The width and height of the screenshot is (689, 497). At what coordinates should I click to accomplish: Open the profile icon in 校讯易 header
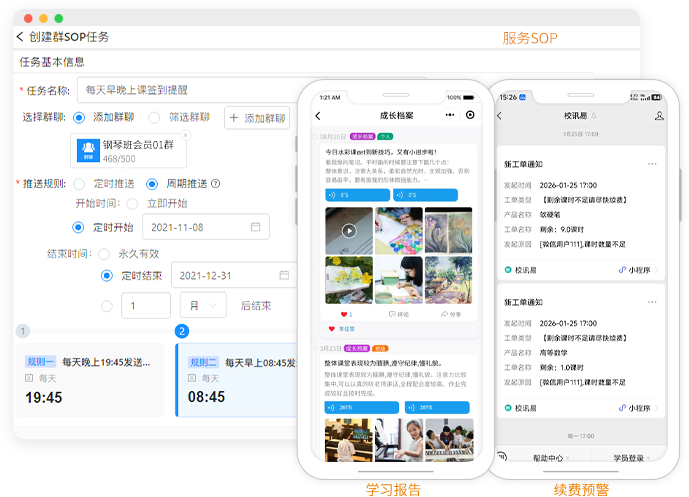pyautogui.click(x=659, y=116)
